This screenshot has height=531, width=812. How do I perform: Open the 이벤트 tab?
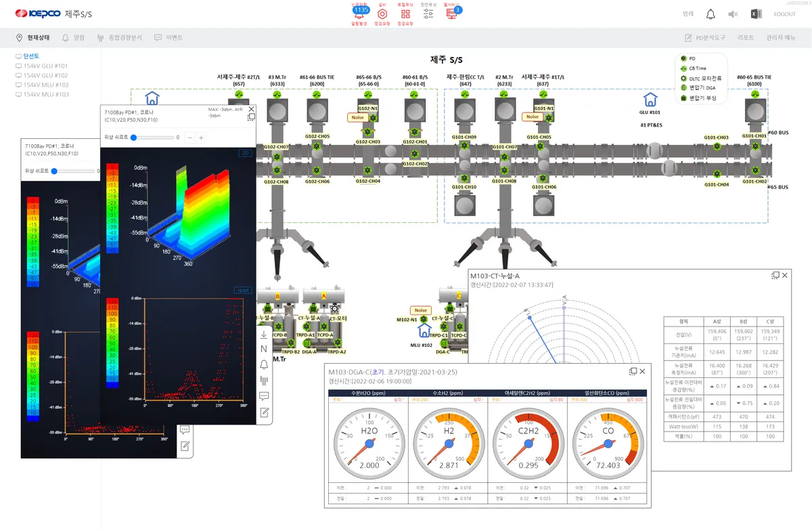(169, 38)
